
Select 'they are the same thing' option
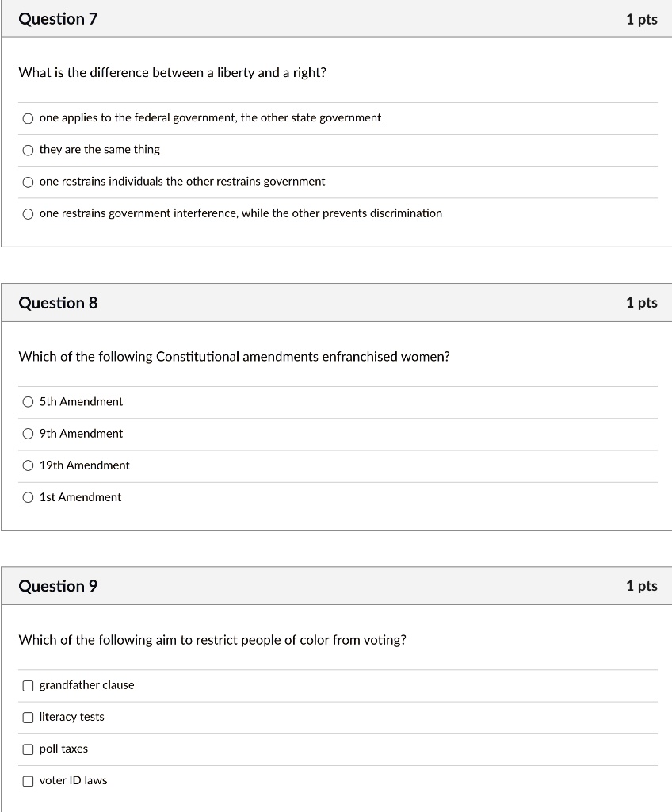click(28, 150)
